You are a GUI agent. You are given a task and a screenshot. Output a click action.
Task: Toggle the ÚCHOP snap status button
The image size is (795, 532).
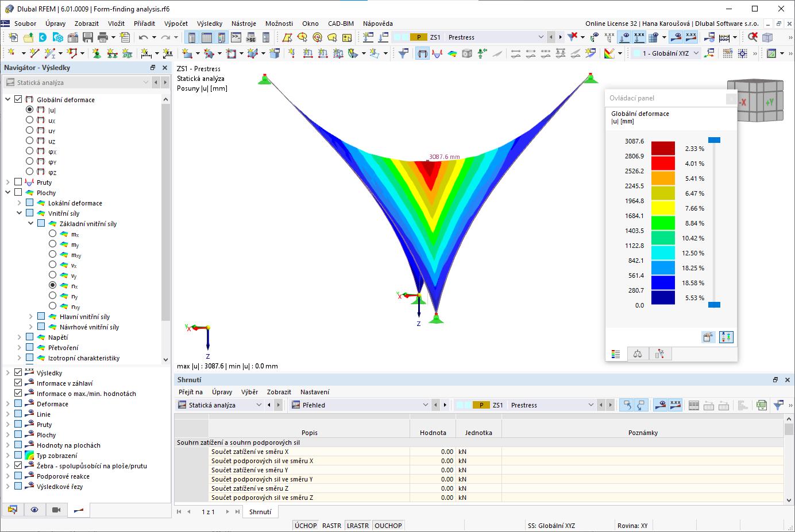(x=306, y=526)
